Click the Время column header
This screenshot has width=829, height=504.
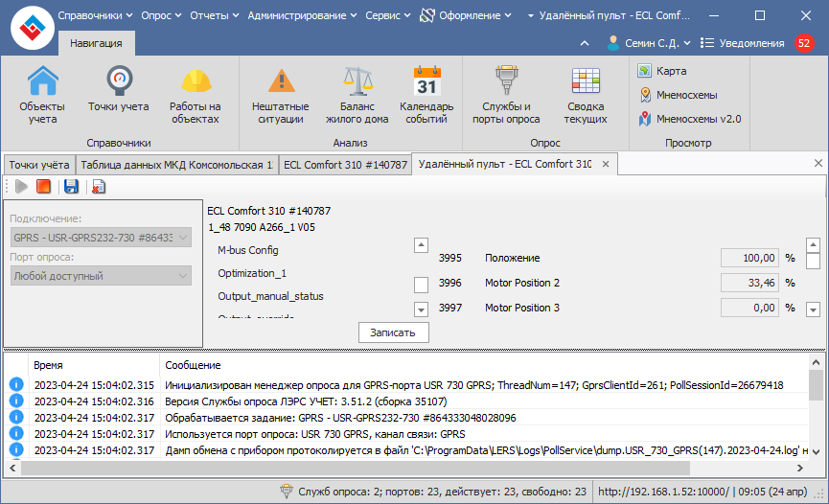point(94,365)
